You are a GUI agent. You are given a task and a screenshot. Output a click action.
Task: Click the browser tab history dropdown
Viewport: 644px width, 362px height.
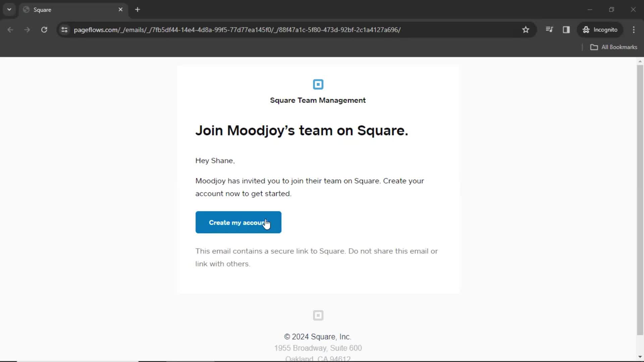click(9, 9)
